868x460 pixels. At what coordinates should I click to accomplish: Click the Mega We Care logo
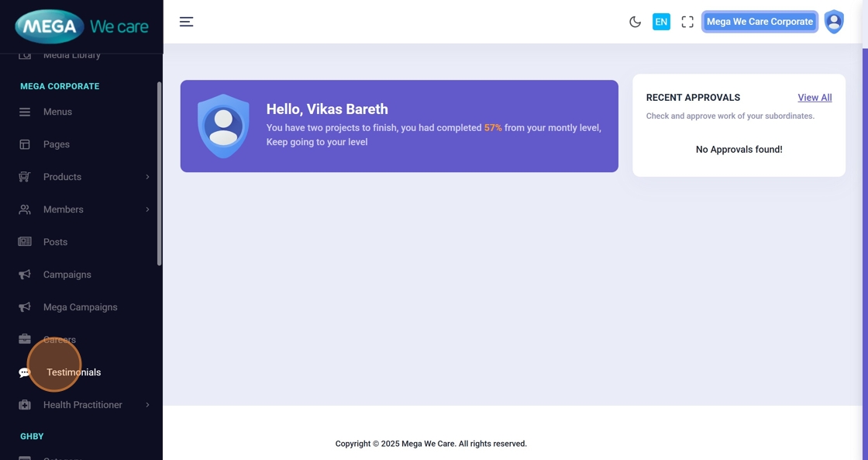81,26
